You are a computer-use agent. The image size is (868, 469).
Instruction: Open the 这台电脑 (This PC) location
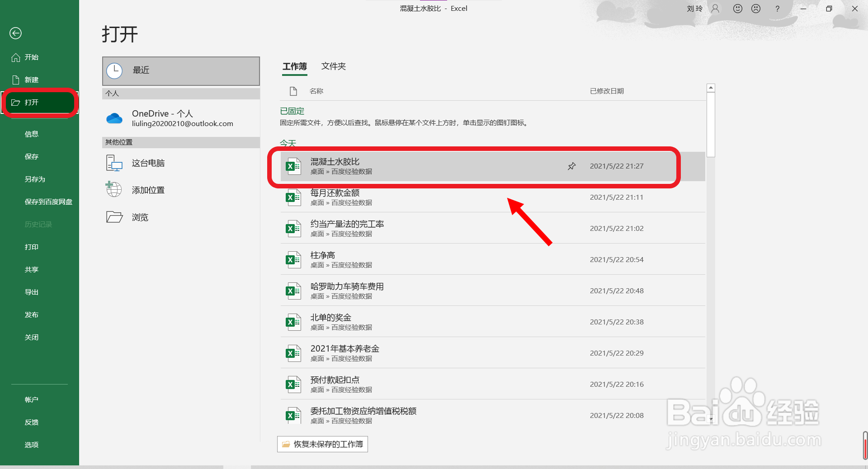148,163
